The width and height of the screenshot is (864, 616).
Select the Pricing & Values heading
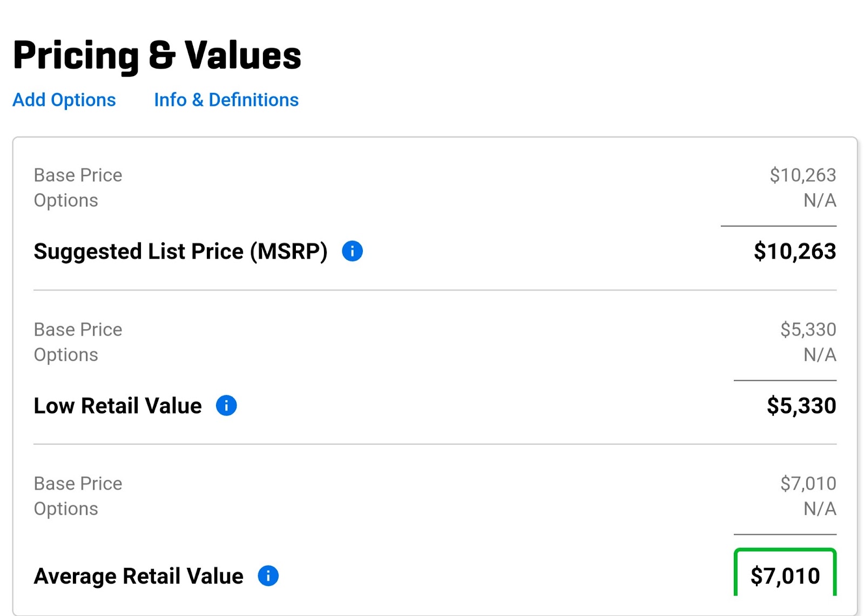(157, 56)
